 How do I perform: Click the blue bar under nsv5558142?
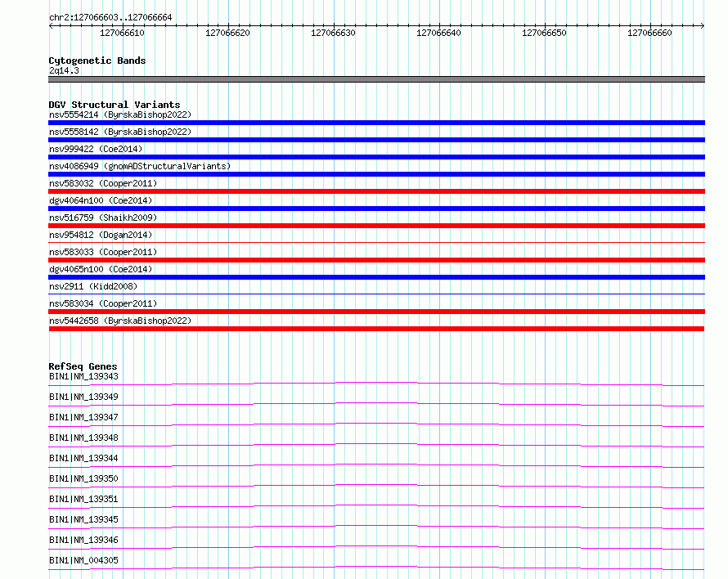[x=376, y=140]
